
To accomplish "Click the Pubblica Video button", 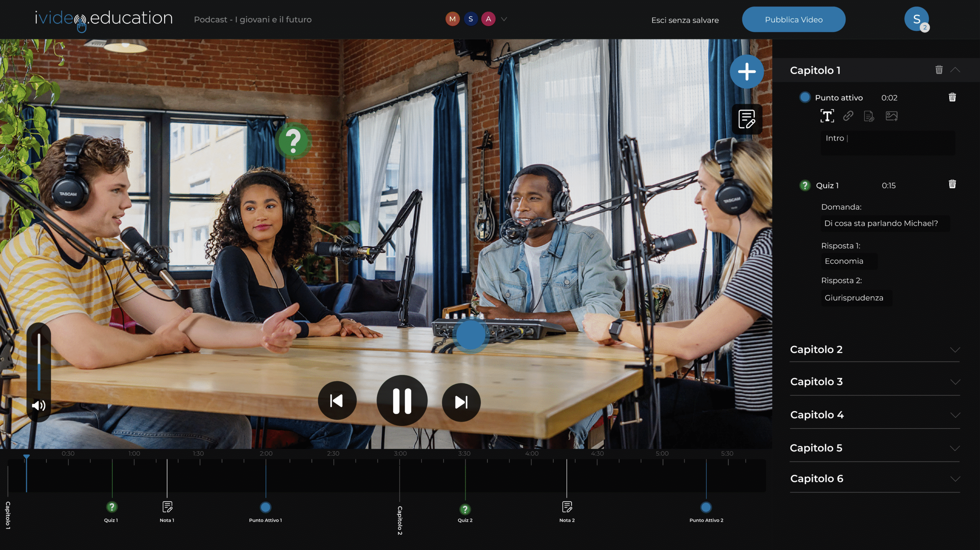I will click(x=793, y=20).
